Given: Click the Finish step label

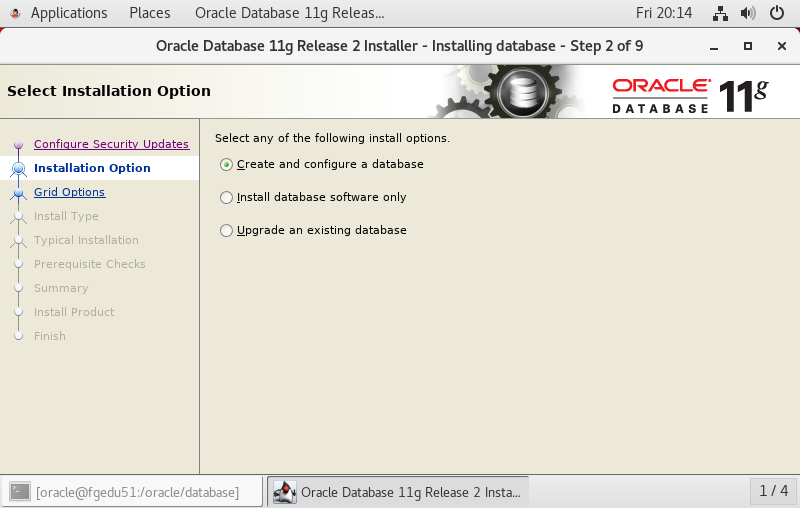Looking at the screenshot, I should (49, 336).
